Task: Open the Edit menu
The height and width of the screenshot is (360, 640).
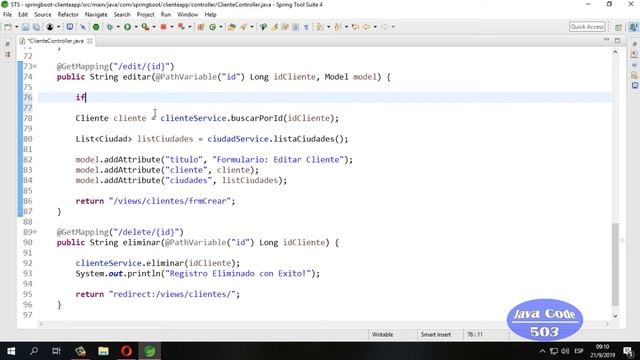Action: [x=23, y=15]
